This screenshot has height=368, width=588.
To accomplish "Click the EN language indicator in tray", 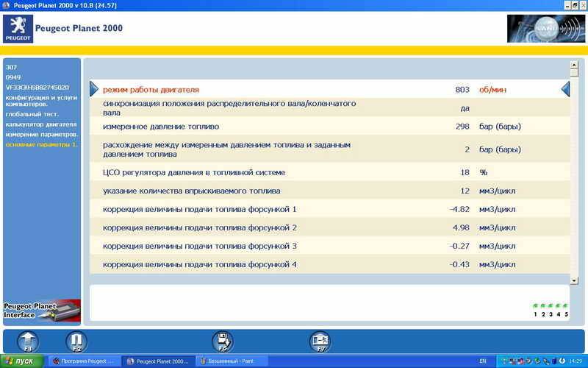I will click(482, 361).
